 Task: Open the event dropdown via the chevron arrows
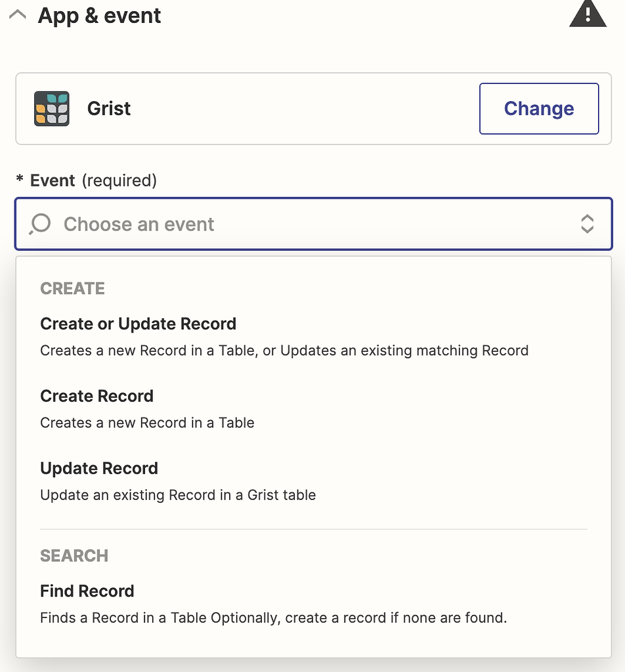point(588,224)
